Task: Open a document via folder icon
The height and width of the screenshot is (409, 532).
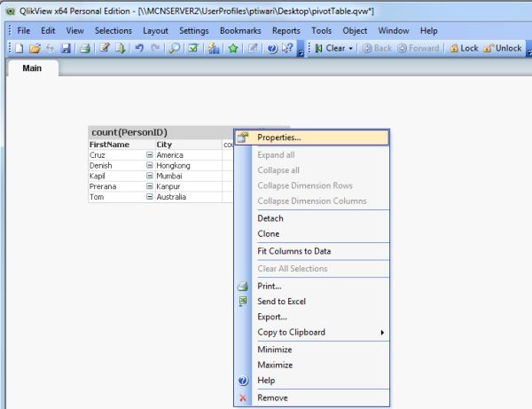Action: pos(35,49)
